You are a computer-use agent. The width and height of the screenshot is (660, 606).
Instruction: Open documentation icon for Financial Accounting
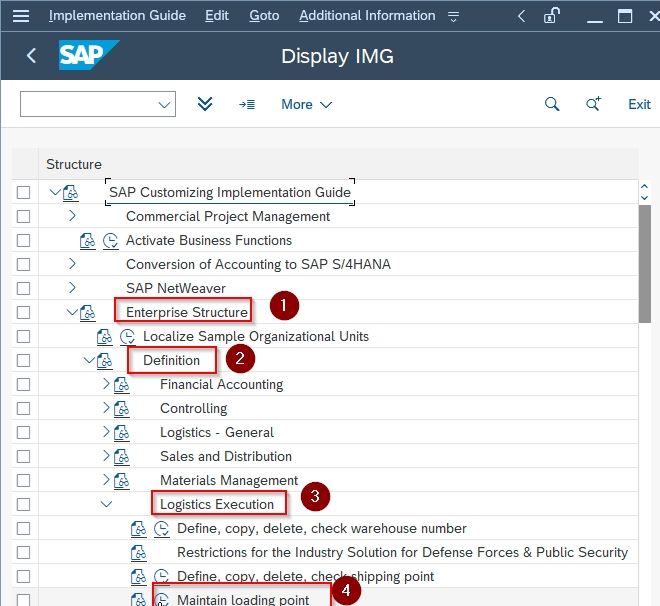[122, 385]
